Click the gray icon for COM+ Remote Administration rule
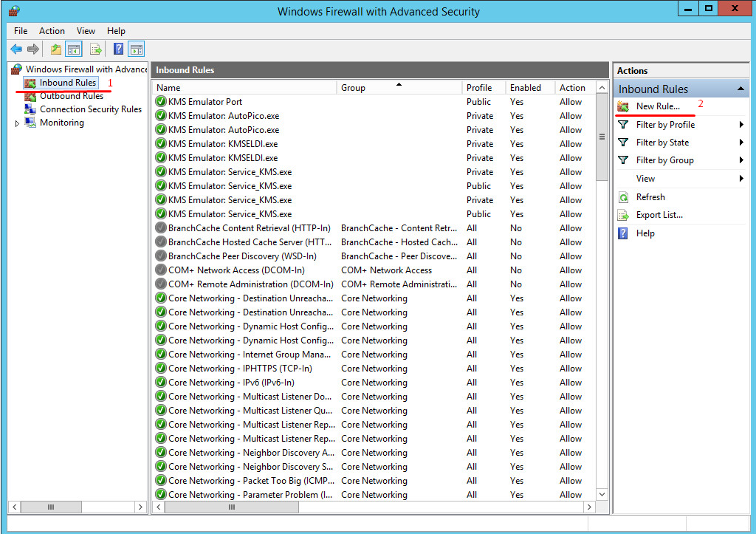This screenshot has width=756, height=534. 161,284
